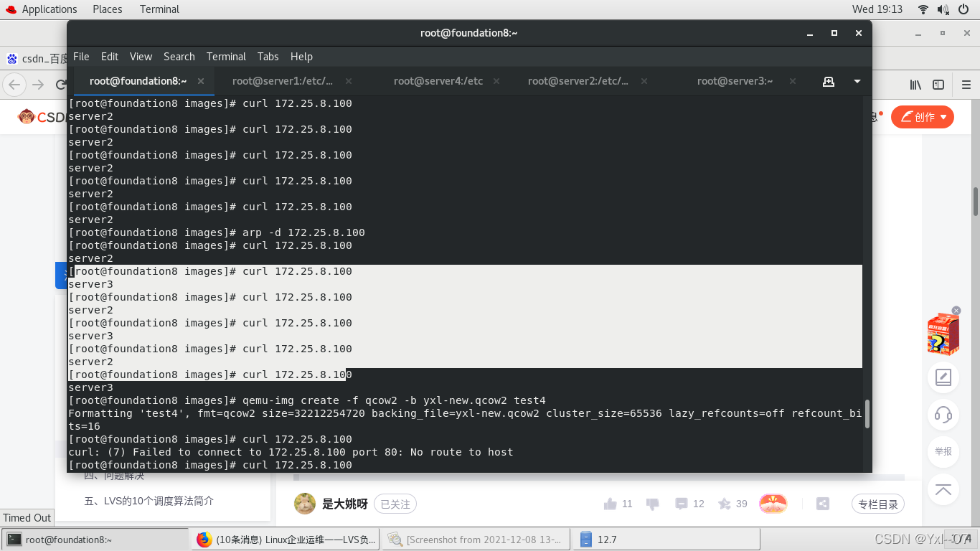Select taskbar item root@foundation8:~
Screen dimensions: 980x551
point(95,540)
